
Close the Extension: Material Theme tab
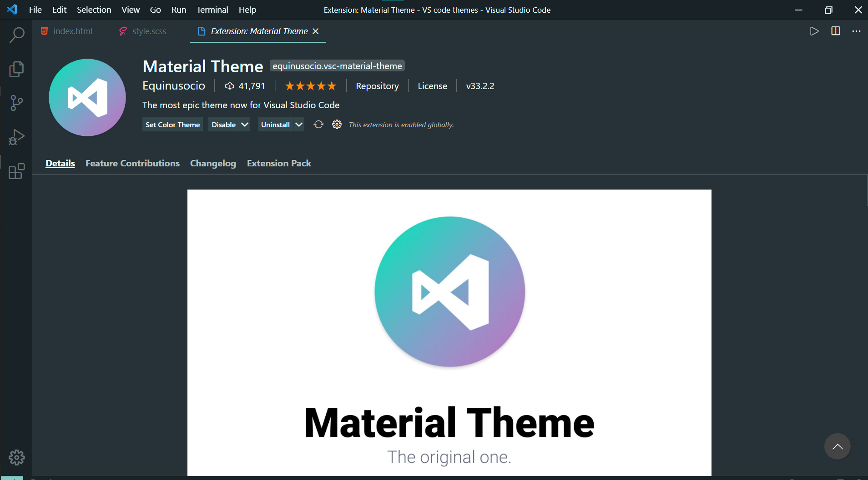pyautogui.click(x=316, y=31)
